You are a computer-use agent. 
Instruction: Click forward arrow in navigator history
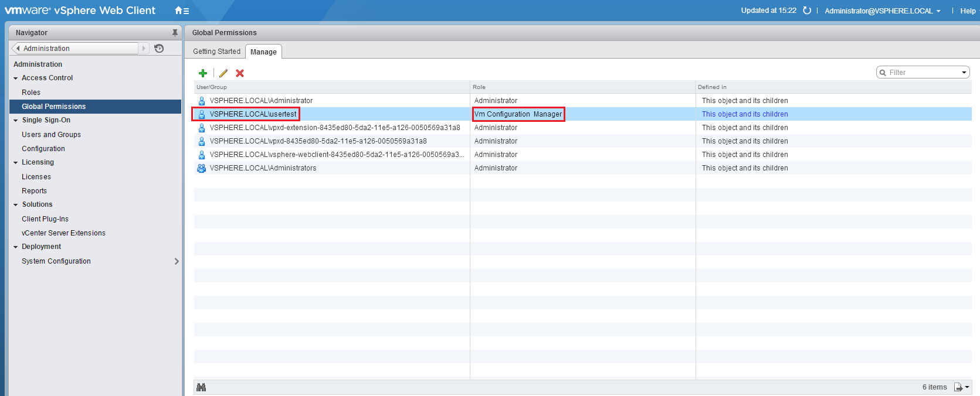click(x=144, y=49)
